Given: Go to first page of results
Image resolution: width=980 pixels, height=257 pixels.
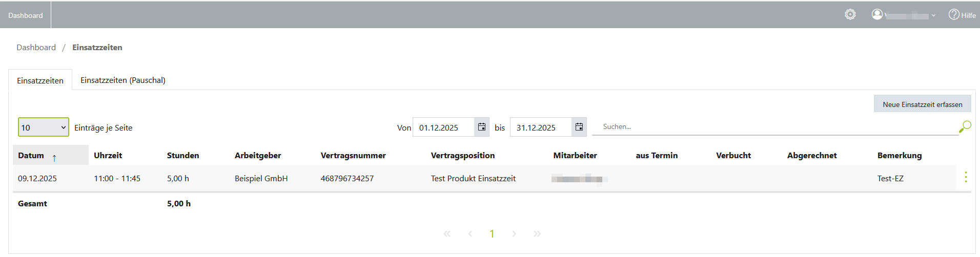Looking at the screenshot, I should (x=447, y=233).
